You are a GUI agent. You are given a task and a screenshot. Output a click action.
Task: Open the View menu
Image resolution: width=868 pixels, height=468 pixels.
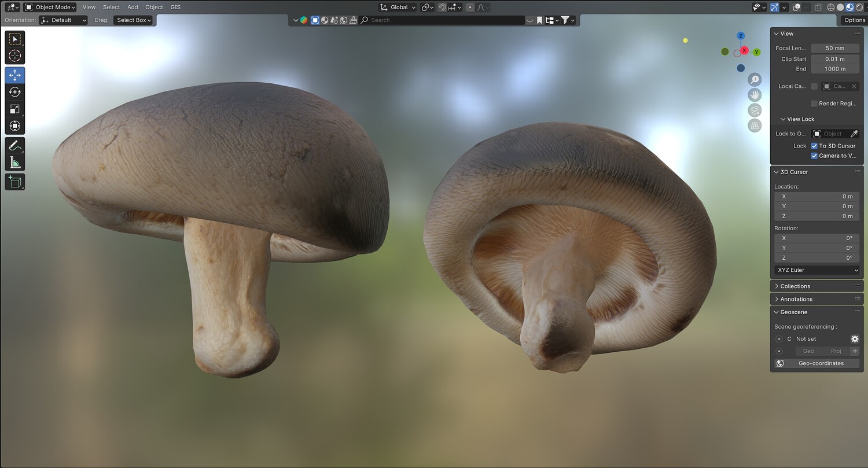pyautogui.click(x=89, y=8)
